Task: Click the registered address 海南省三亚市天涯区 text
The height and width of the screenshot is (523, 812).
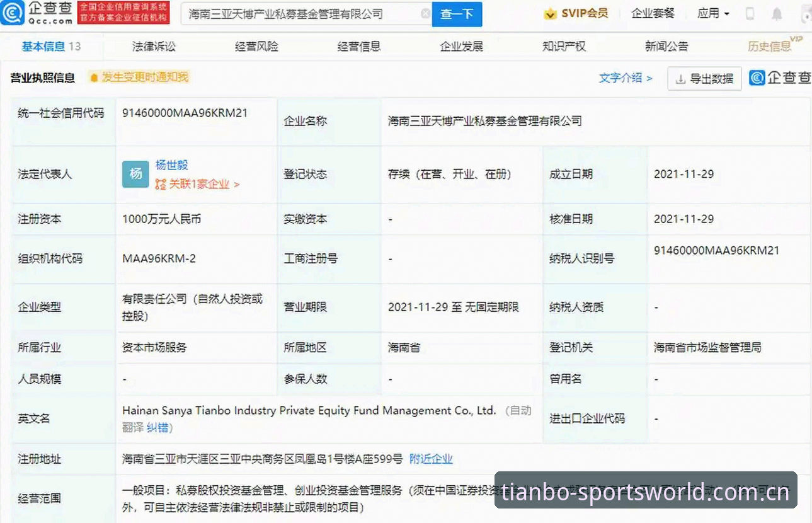Action: (262, 459)
